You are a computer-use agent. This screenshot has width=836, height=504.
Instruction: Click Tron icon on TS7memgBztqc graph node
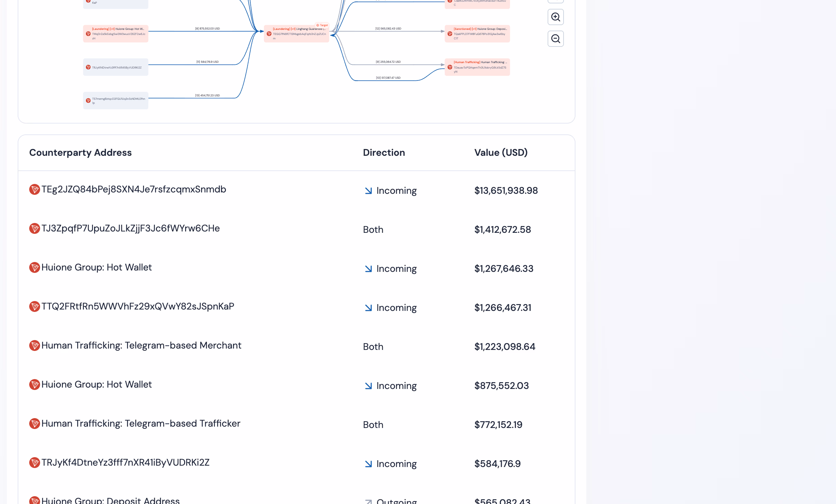coord(88,100)
